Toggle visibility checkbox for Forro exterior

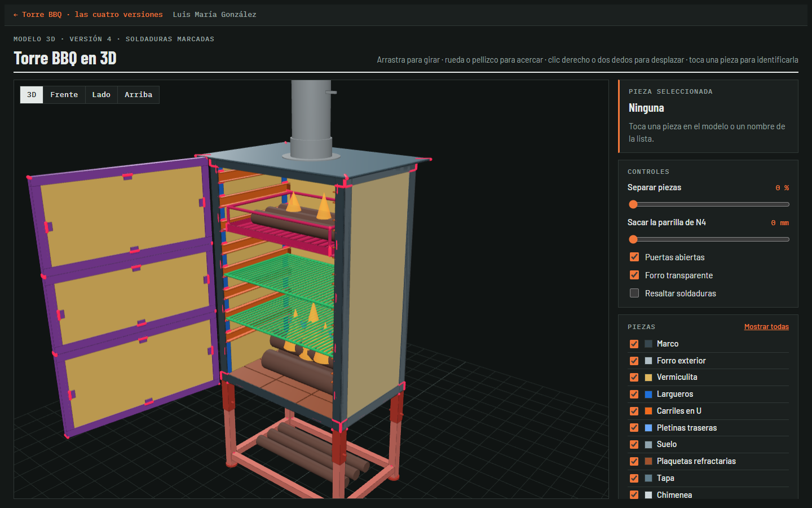(634, 361)
